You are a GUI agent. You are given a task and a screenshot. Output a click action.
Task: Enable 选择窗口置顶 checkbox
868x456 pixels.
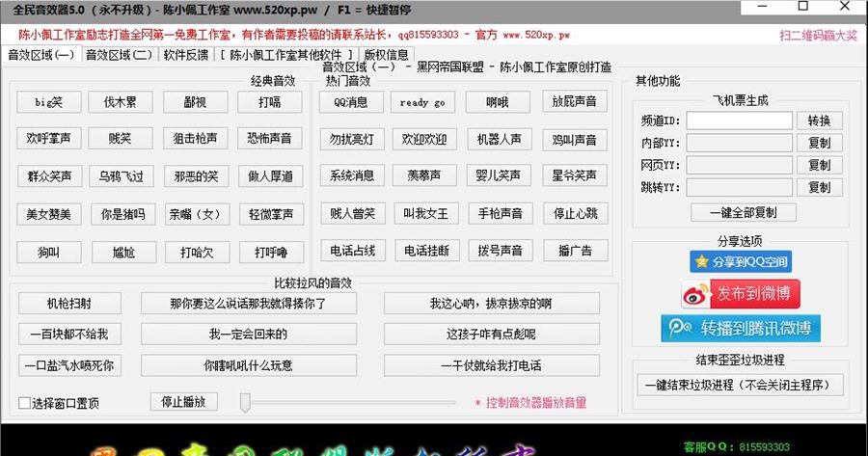24,403
